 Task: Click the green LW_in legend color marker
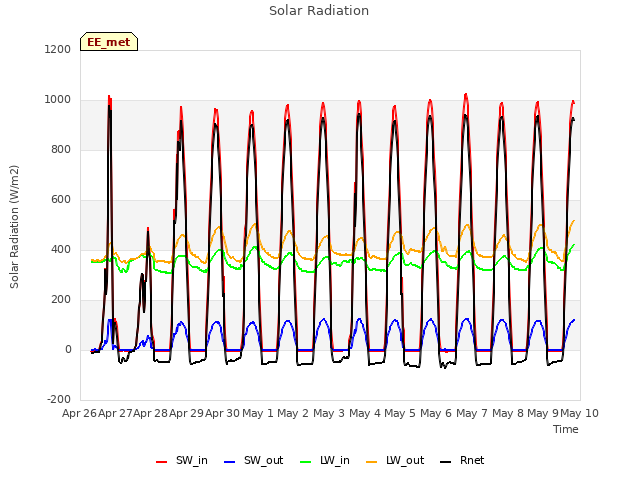[306, 462]
